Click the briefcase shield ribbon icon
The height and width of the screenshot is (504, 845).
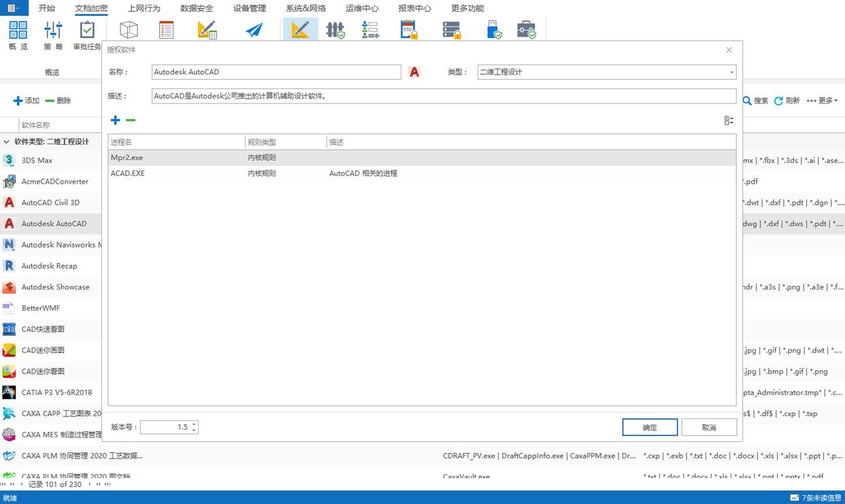pos(526,31)
